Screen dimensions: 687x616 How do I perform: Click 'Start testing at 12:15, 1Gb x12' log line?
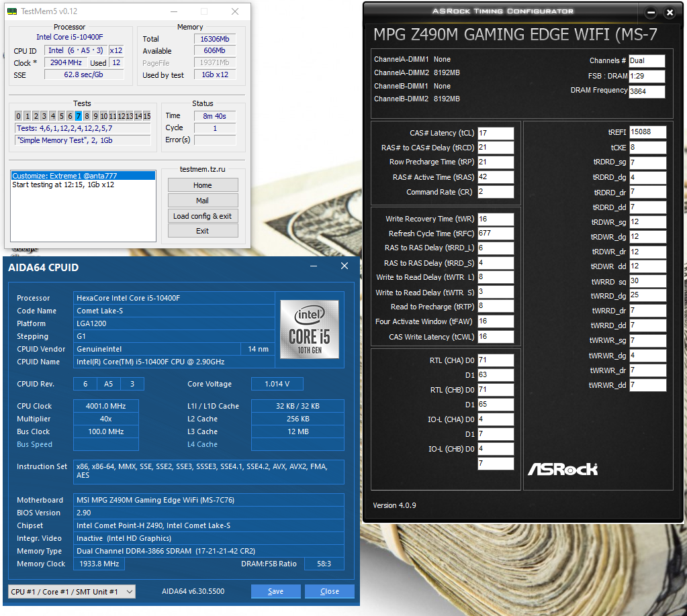click(64, 185)
